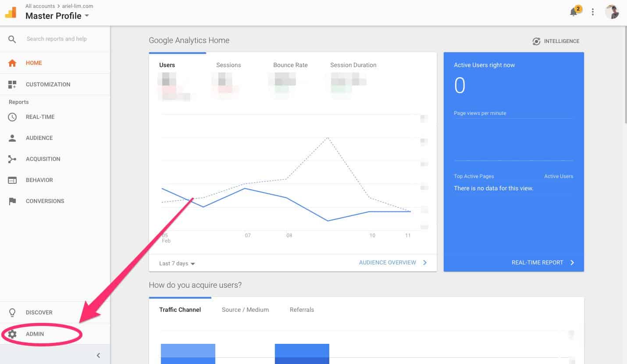This screenshot has width=627, height=364.
Task: Select the Bounce Rate metric tab
Action: coord(290,65)
